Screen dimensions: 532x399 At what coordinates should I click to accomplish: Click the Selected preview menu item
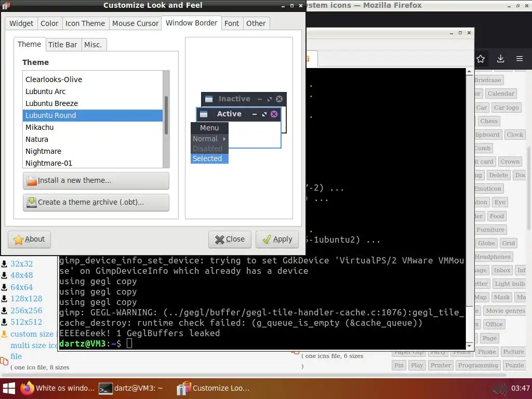[x=209, y=158]
